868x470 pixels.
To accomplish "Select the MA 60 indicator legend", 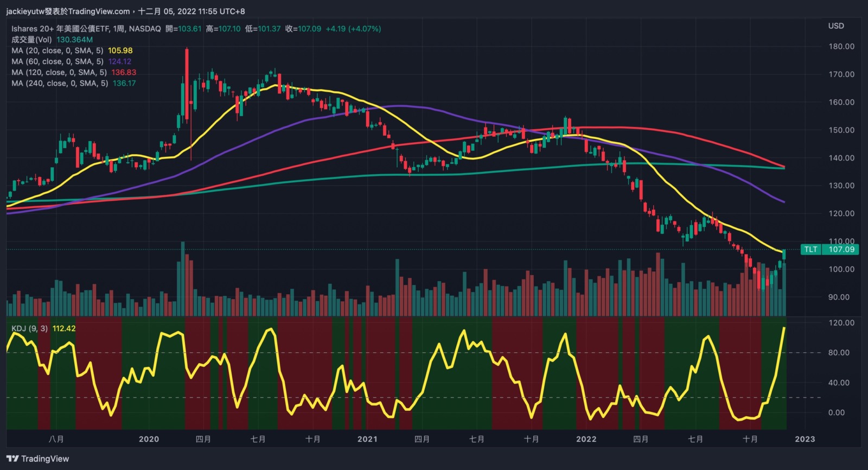I will click(58, 61).
